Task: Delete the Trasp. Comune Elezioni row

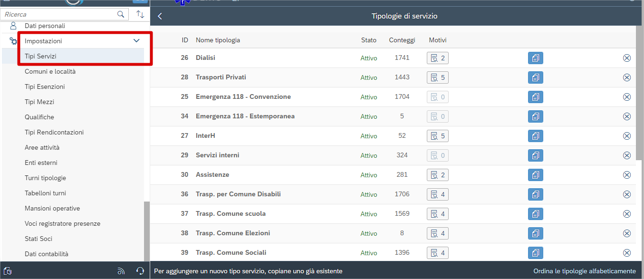Action: [x=626, y=233]
